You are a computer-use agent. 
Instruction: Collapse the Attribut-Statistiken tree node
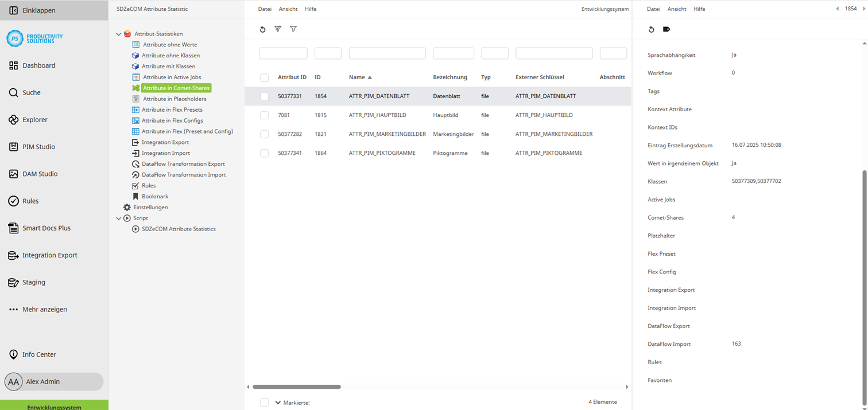pos(119,34)
